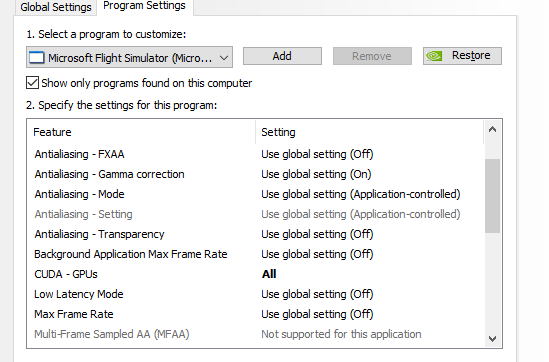The image size is (549, 362).
Task: Open Background Application Max Frame Rate setting value
Action: 317,254
